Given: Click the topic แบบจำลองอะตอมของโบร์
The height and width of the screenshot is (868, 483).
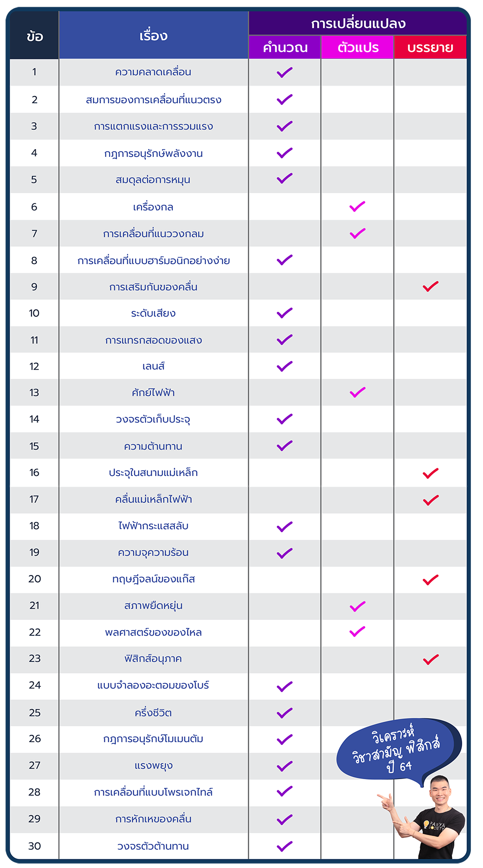Looking at the screenshot, I should pyautogui.click(x=153, y=686).
